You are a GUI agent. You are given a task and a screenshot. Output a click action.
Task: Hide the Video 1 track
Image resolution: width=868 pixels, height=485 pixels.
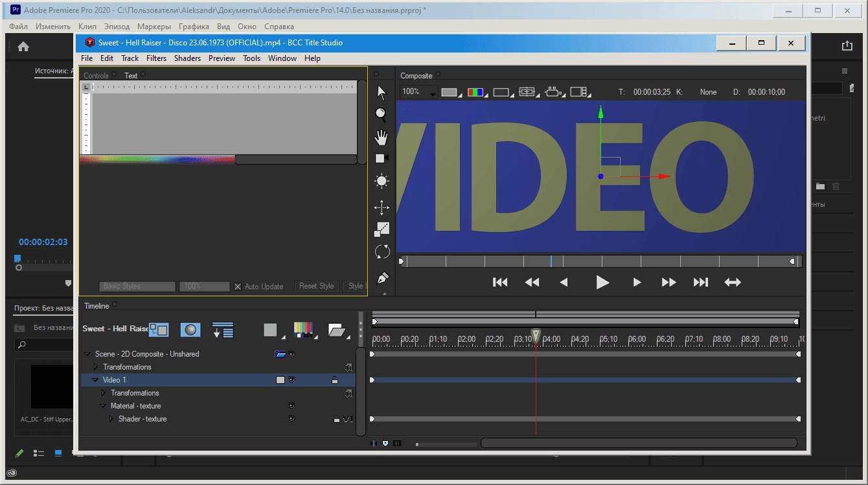292,380
